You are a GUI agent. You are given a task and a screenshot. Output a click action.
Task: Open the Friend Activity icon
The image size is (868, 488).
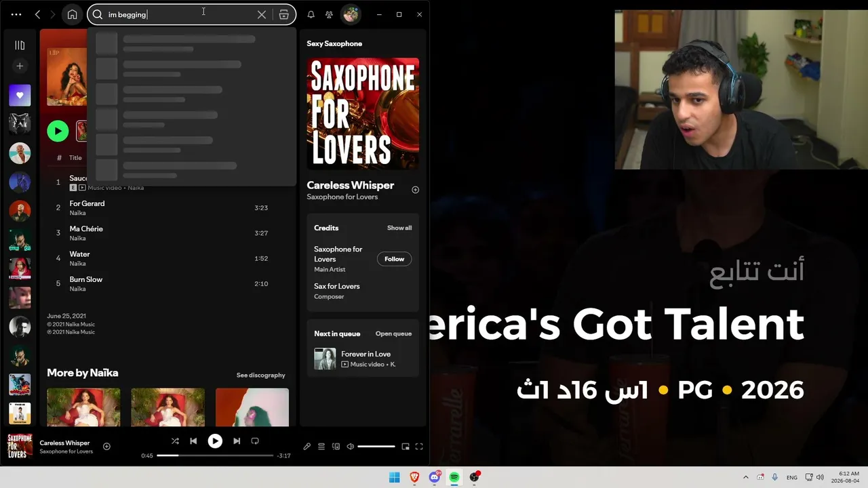329,14
